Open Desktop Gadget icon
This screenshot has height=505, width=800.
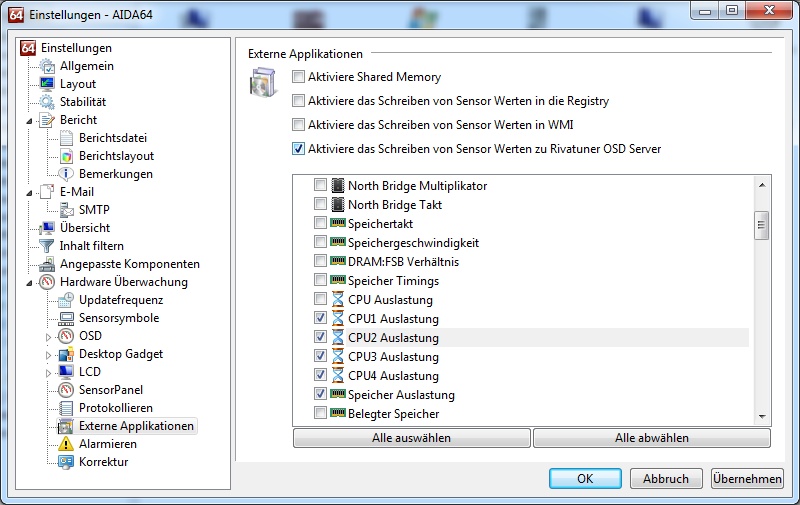point(66,354)
